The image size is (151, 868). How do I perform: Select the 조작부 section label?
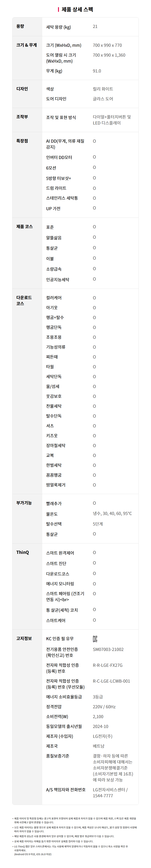tap(22, 117)
